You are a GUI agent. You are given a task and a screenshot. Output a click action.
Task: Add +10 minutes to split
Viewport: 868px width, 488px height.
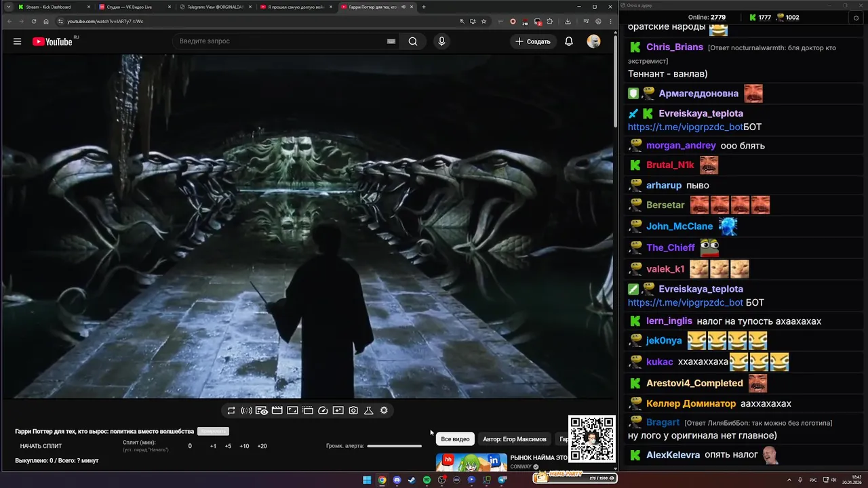[244, 446]
